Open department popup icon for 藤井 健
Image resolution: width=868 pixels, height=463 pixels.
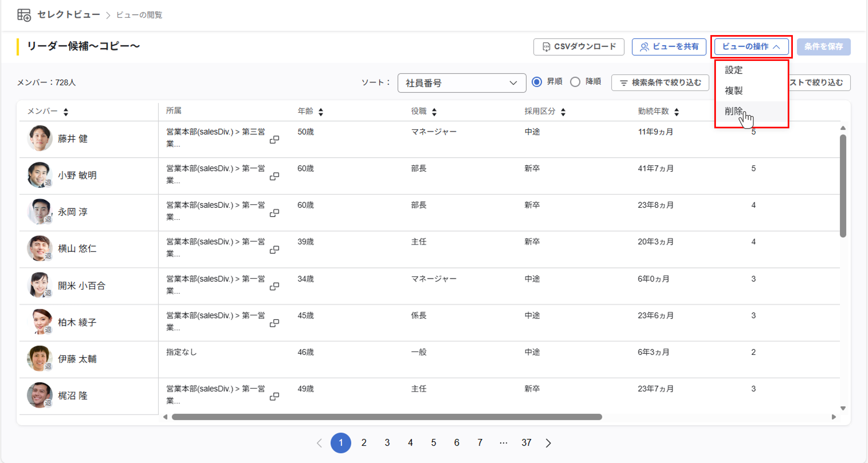tap(274, 139)
